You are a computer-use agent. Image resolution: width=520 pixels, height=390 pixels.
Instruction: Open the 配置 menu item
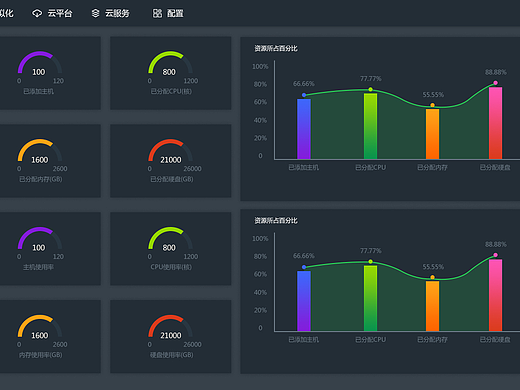pyautogui.click(x=175, y=13)
